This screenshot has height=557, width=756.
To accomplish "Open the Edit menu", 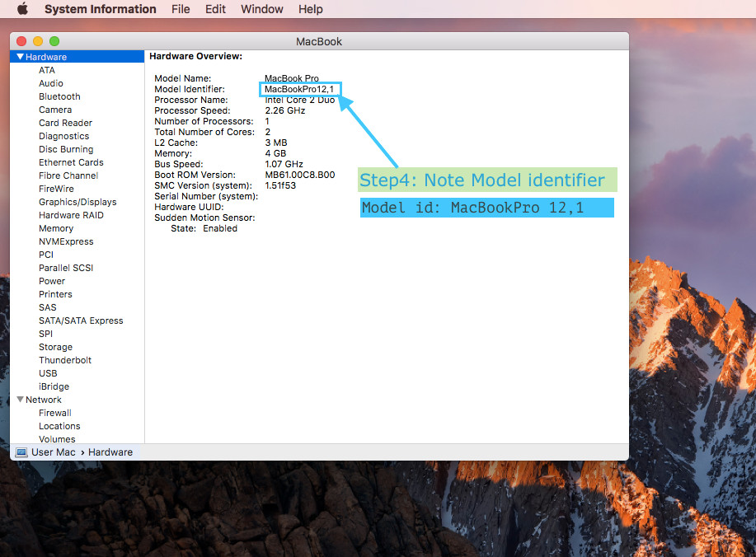I will pos(215,9).
